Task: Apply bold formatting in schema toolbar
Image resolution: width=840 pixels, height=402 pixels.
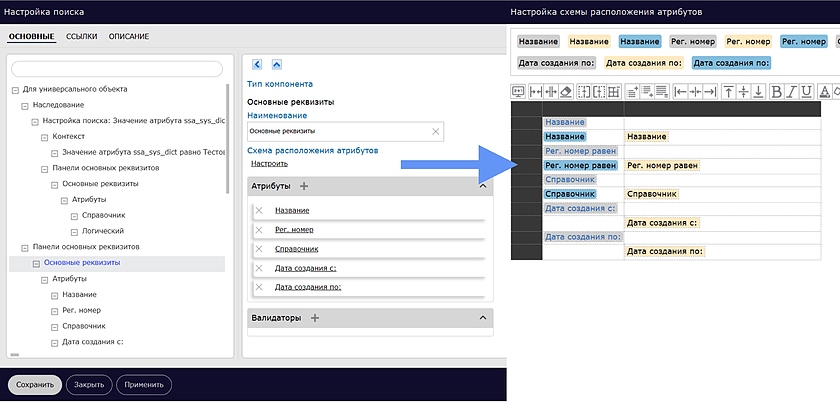Action: [778, 91]
